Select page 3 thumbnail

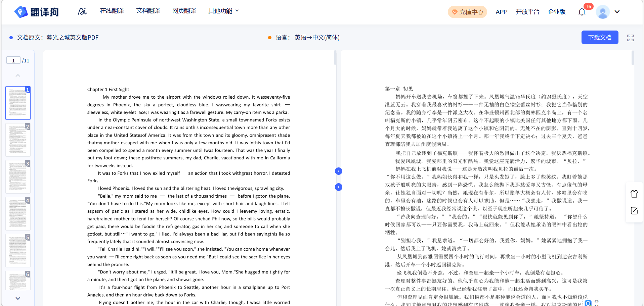pos(18,176)
